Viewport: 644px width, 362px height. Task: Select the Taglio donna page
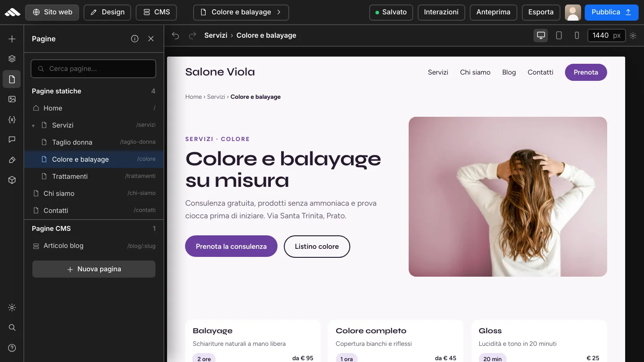[94, 142]
